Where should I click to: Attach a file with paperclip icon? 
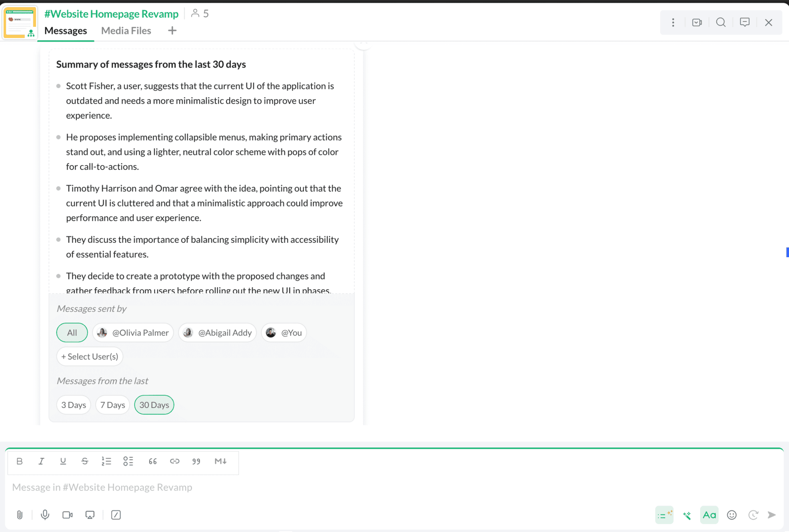click(20, 515)
